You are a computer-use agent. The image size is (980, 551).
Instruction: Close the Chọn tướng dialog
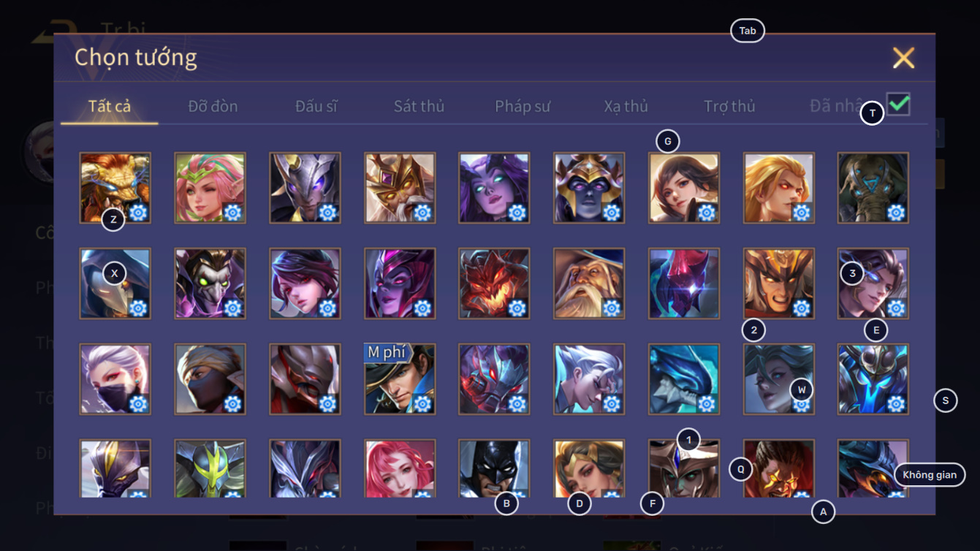pos(903,58)
